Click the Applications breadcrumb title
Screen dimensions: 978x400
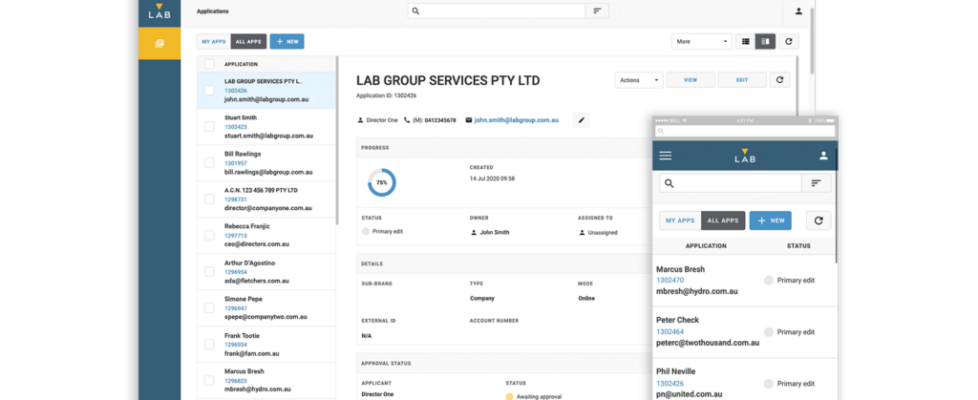pos(213,11)
